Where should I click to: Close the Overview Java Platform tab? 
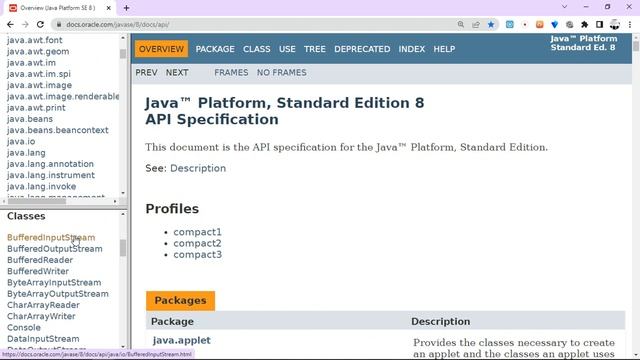[109, 8]
